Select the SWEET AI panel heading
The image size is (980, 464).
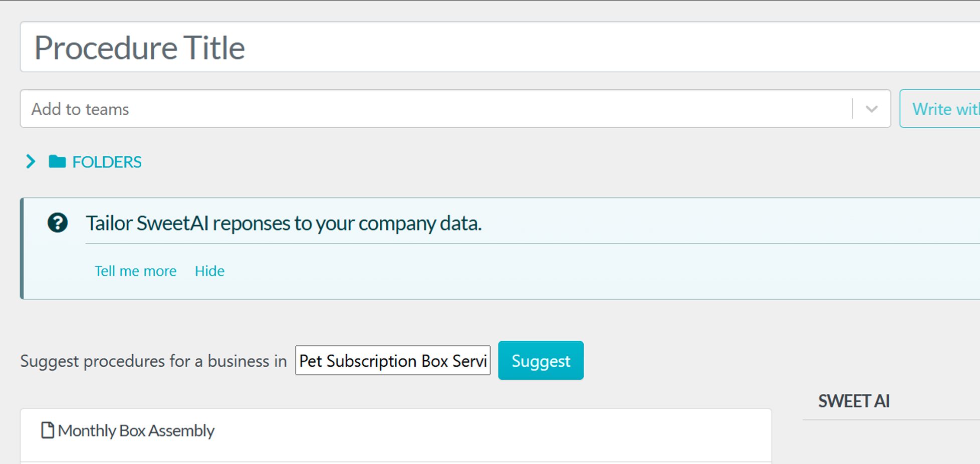coord(854,401)
